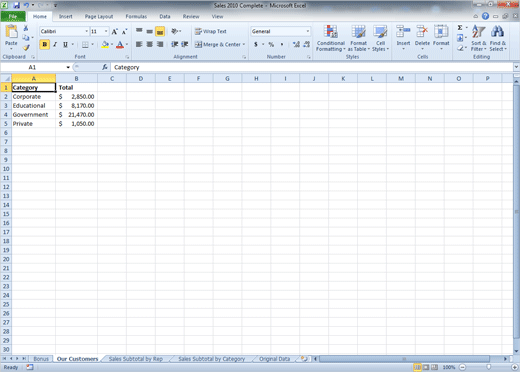Select column B header
This screenshot has width=520, height=372.
pos(76,79)
